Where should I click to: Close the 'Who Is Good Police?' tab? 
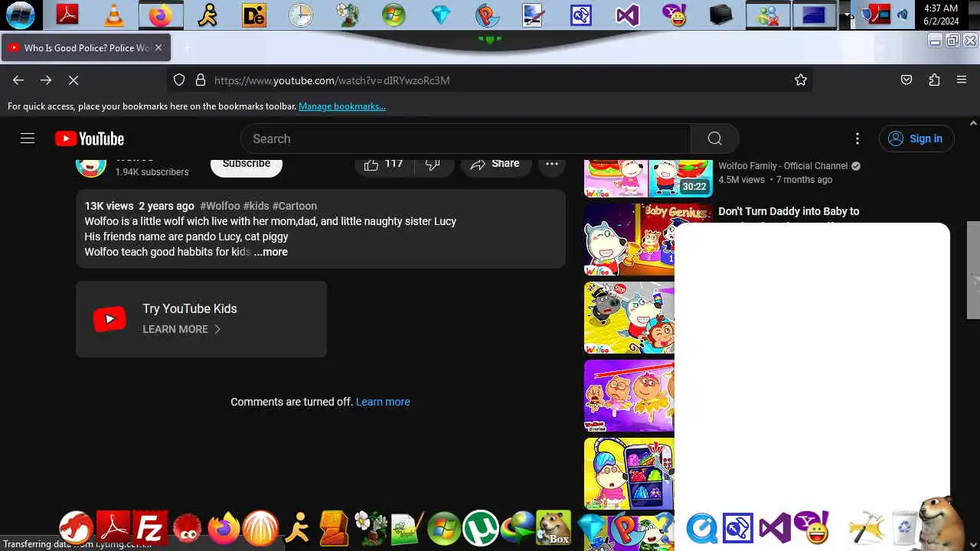pos(158,47)
